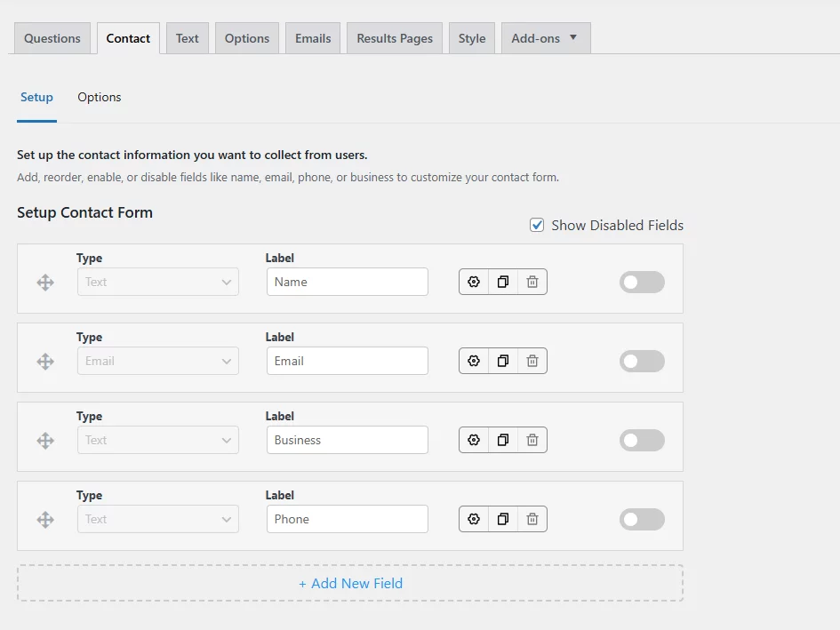Open settings for the Business field
840x630 pixels.
(x=473, y=439)
